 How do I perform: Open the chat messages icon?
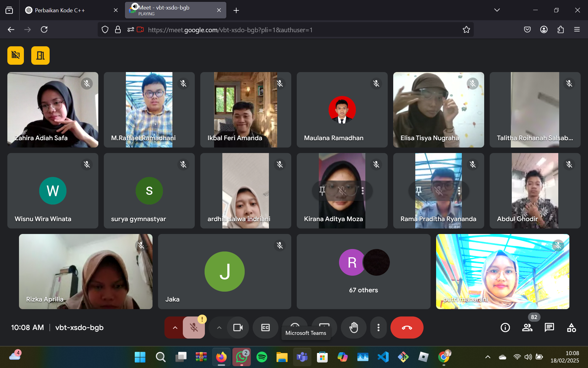(x=549, y=328)
